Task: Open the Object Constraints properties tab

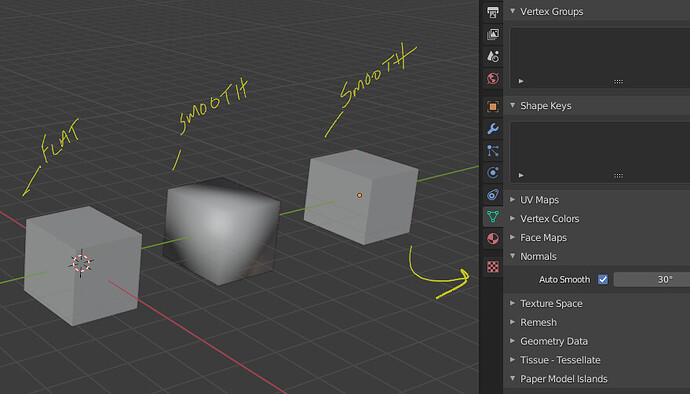Action: click(493, 195)
